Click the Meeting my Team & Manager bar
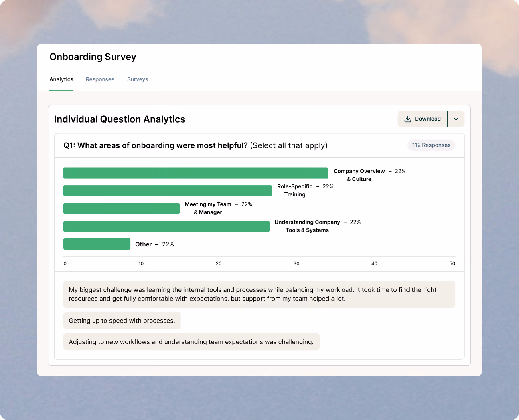The image size is (519, 420). tap(122, 208)
